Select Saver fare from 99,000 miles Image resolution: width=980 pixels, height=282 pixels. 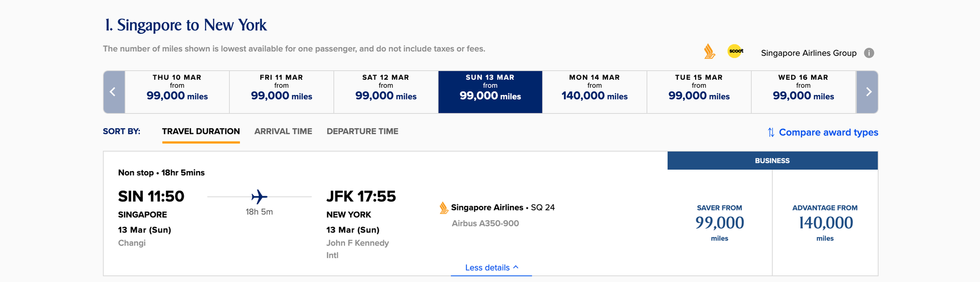[x=720, y=223]
